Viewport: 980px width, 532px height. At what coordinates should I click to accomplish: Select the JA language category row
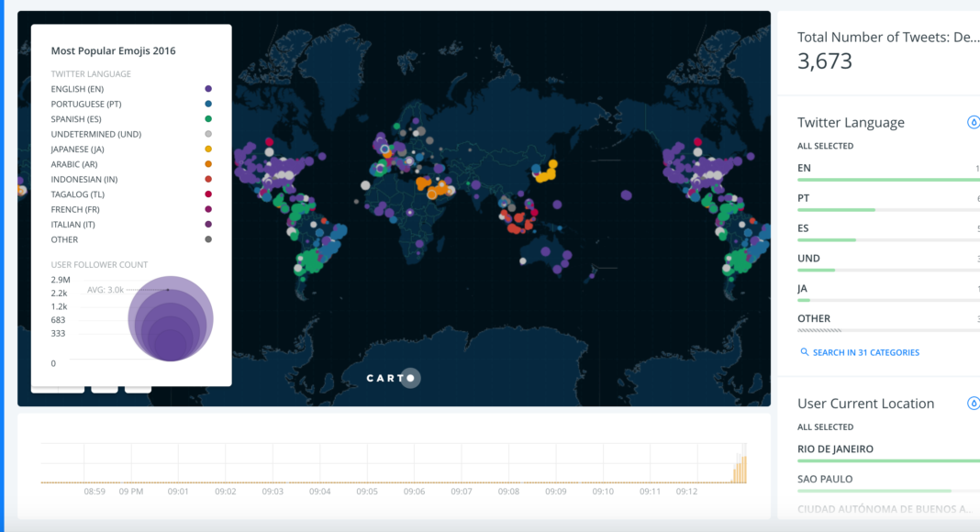(804, 288)
